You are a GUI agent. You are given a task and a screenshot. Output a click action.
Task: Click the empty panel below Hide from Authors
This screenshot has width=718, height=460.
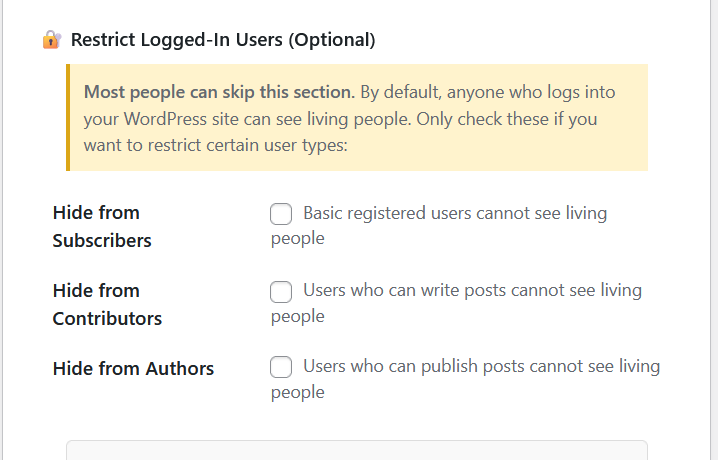coord(356,450)
